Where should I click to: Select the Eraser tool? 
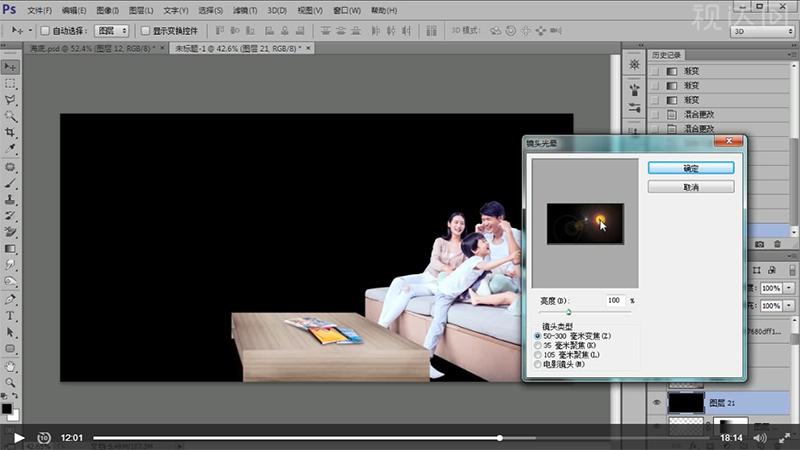click(x=10, y=232)
